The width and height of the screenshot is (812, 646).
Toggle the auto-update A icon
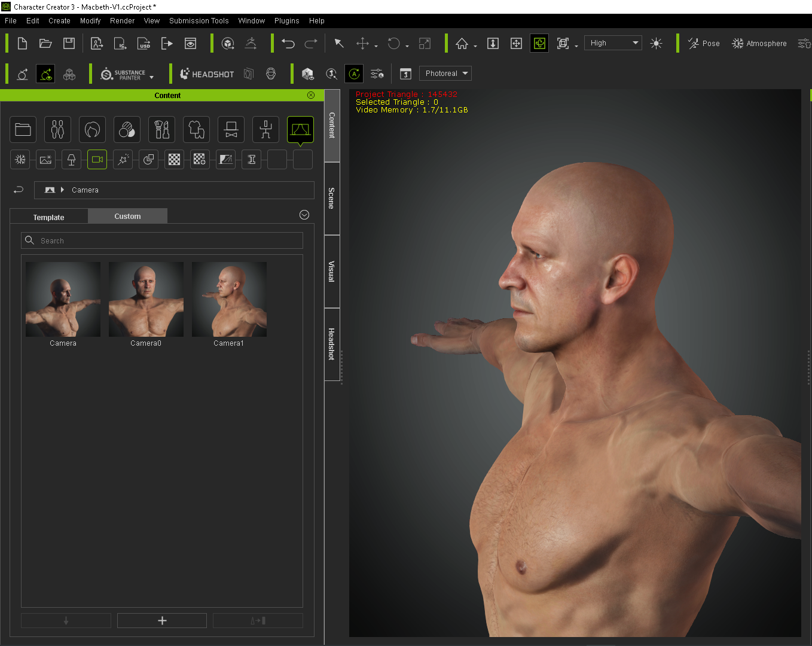tap(354, 74)
